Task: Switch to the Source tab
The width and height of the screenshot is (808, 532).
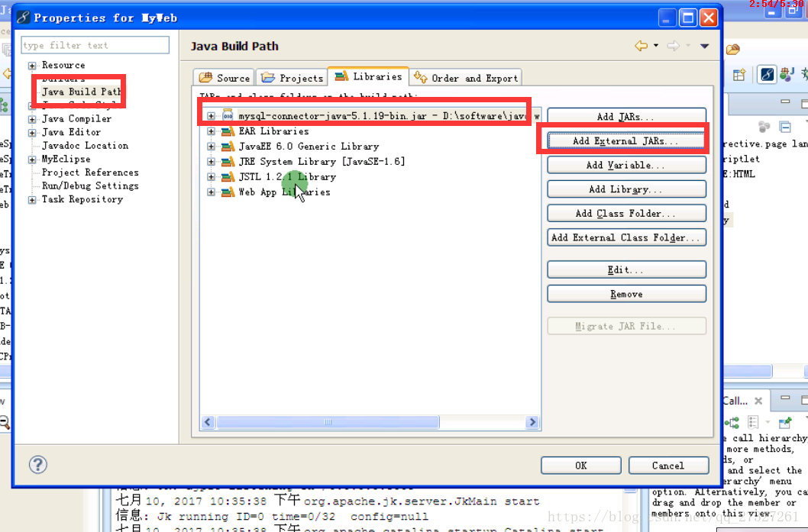Action: point(225,78)
